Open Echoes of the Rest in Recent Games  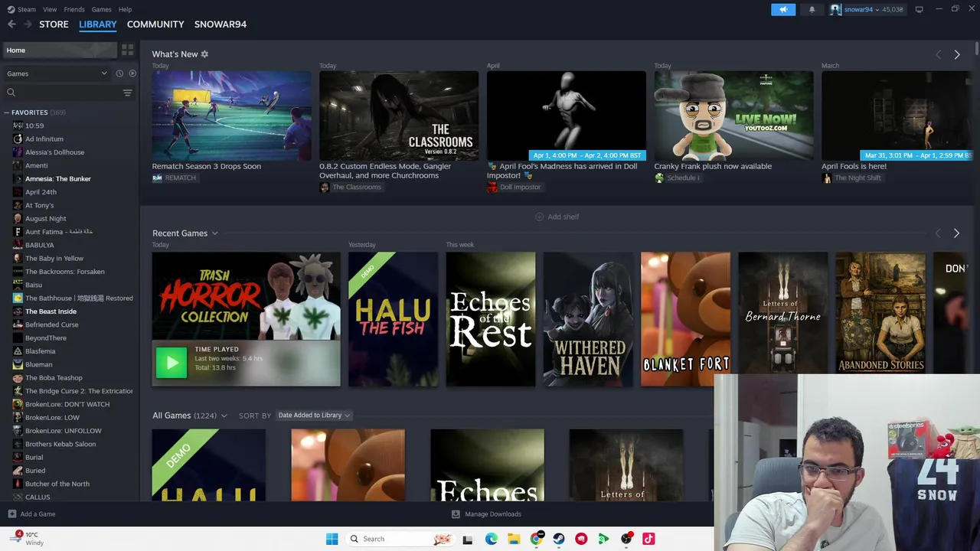(491, 319)
